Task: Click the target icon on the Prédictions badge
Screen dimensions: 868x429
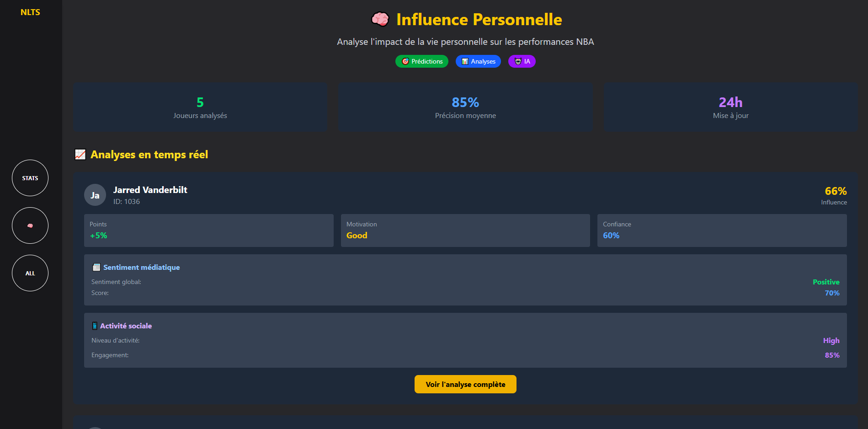Action: pyautogui.click(x=406, y=61)
